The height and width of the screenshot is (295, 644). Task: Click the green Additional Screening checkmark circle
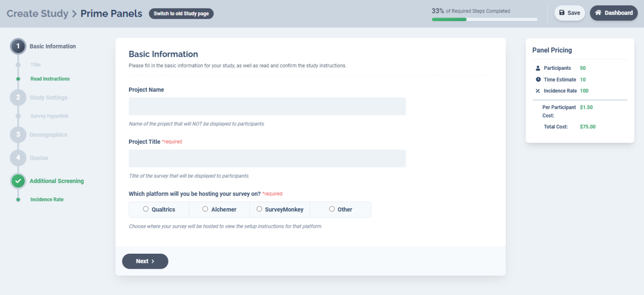pyautogui.click(x=18, y=181)
